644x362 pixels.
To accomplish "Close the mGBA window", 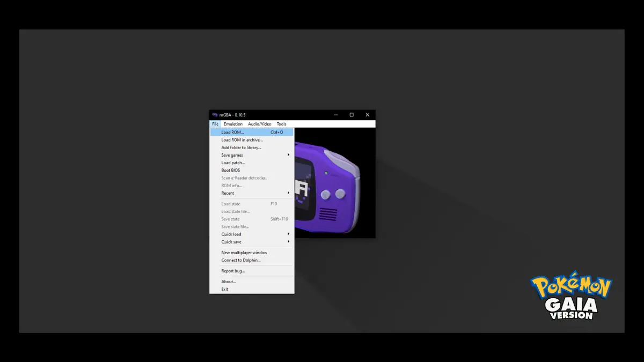I will pyautogui.click(x=368, y=115).
